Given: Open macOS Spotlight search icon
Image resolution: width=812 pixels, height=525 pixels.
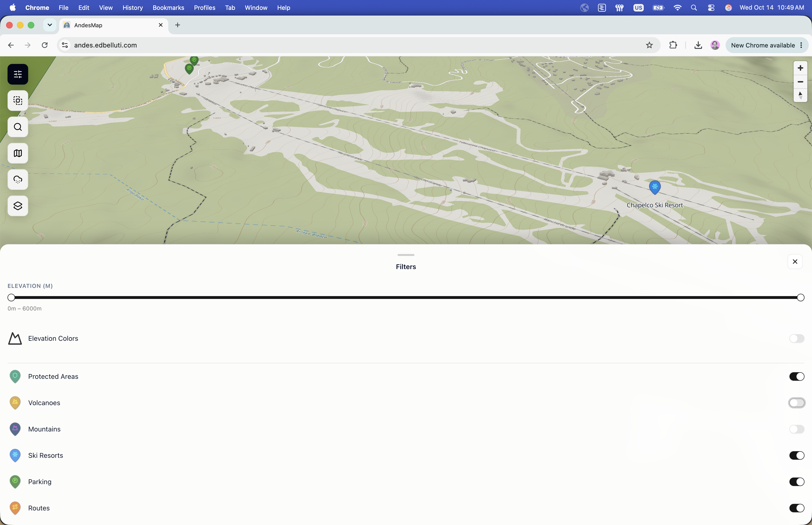Looking at the screenshot, I should point(694,8).
